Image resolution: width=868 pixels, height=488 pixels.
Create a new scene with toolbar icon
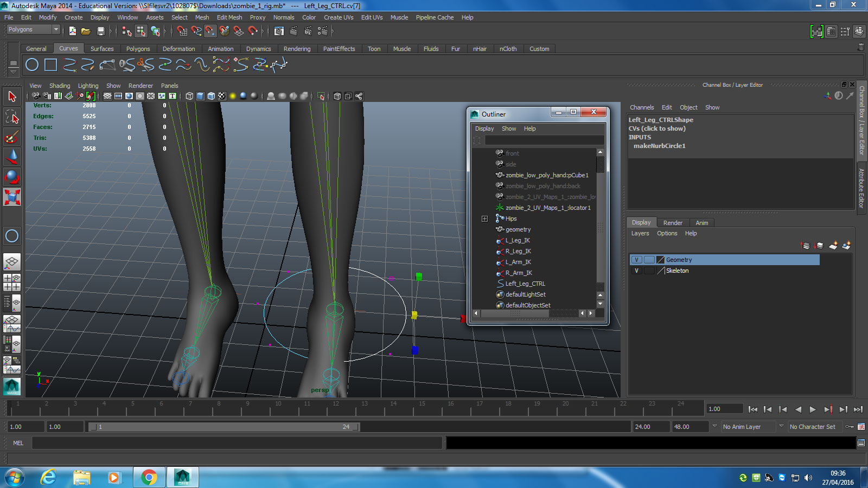(x=73, y=31)
